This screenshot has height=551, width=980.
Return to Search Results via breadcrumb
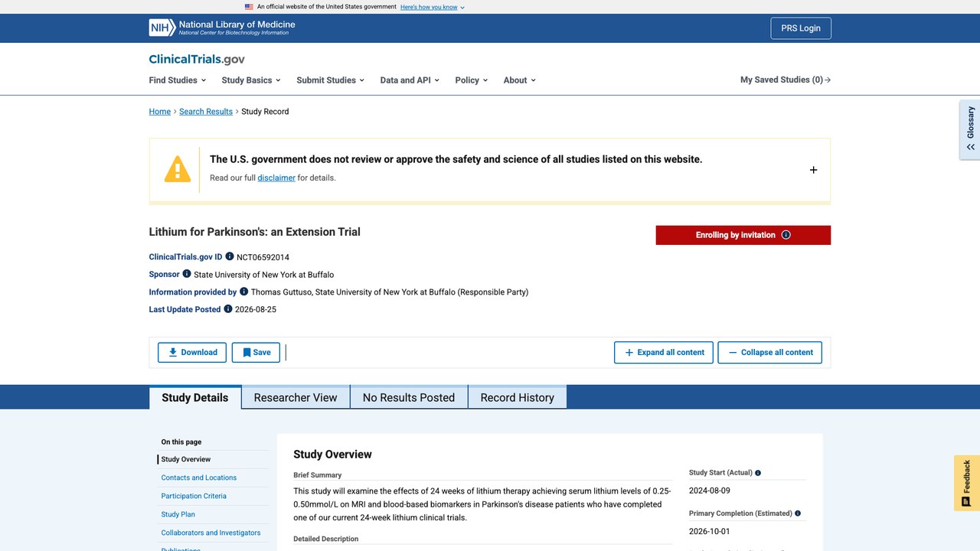tap(206, 111)
